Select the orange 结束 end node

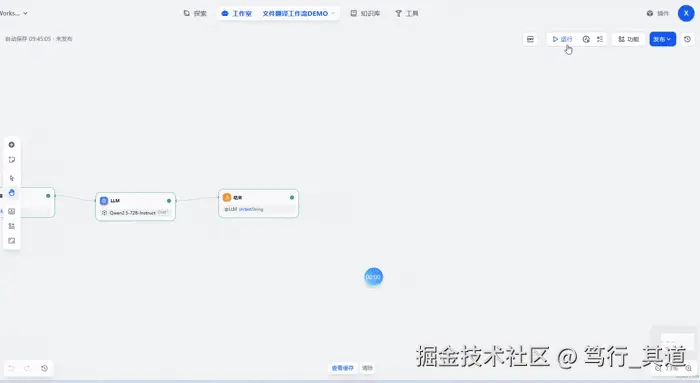[258, 204]
